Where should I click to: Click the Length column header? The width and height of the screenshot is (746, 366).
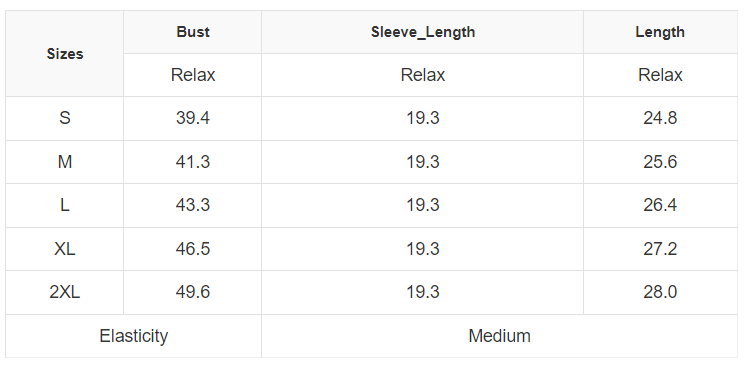[x=660, y=32]
